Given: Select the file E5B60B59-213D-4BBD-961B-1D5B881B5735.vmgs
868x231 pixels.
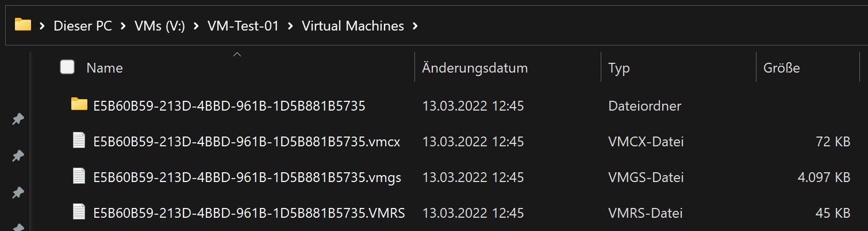Looking at the screenshot, I should tap(247, 177).
